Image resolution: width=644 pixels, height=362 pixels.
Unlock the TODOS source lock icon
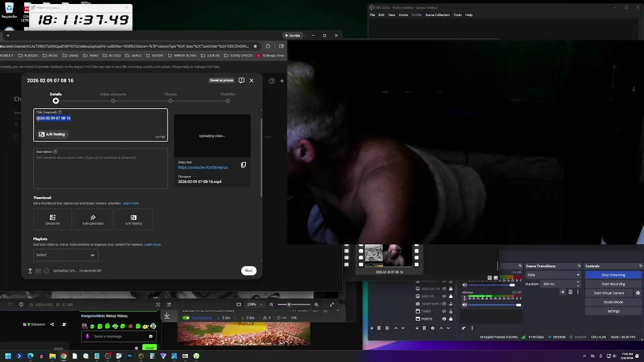click(x=450, y=319)
